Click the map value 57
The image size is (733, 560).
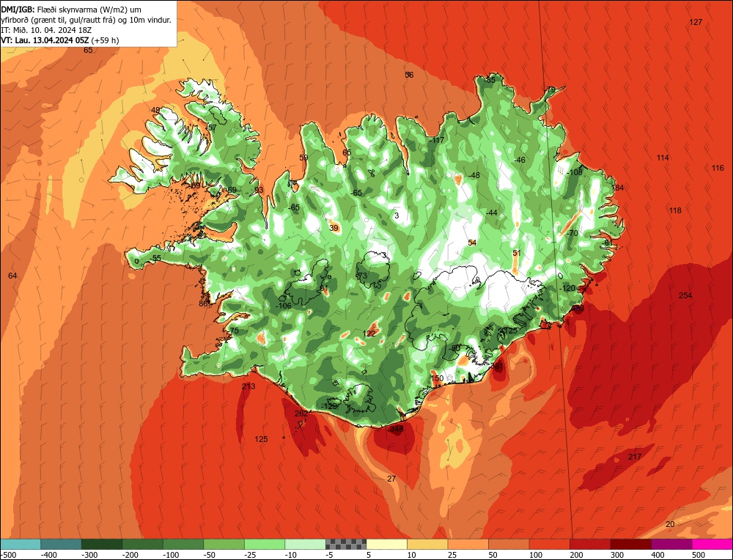[x=213, y=128]
